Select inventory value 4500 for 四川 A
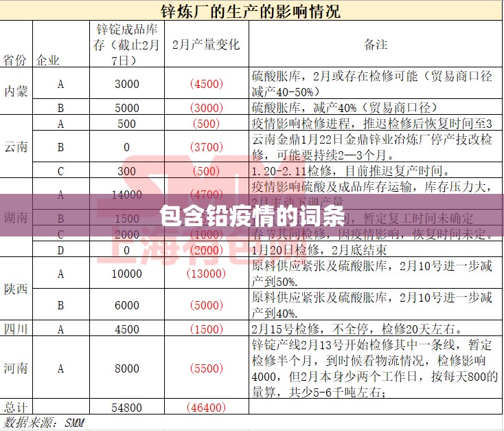This screenshot has height=431, width=504. pos(127,329)
